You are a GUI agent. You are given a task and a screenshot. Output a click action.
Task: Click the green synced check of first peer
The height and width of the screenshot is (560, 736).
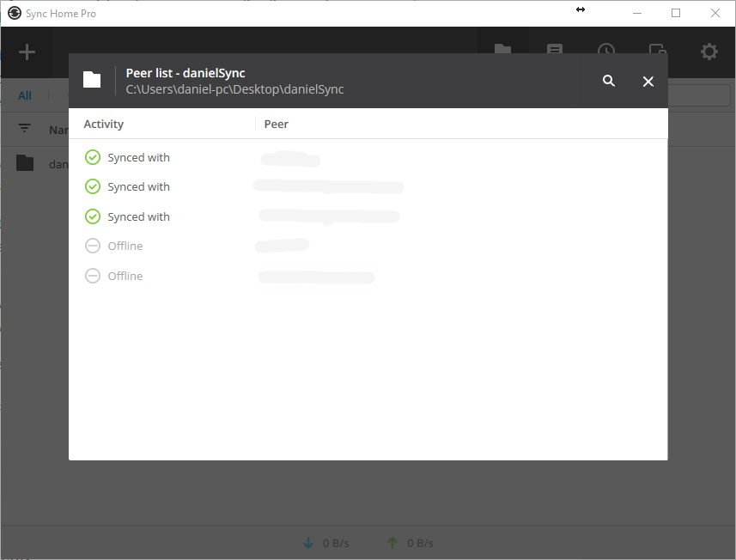92,157
